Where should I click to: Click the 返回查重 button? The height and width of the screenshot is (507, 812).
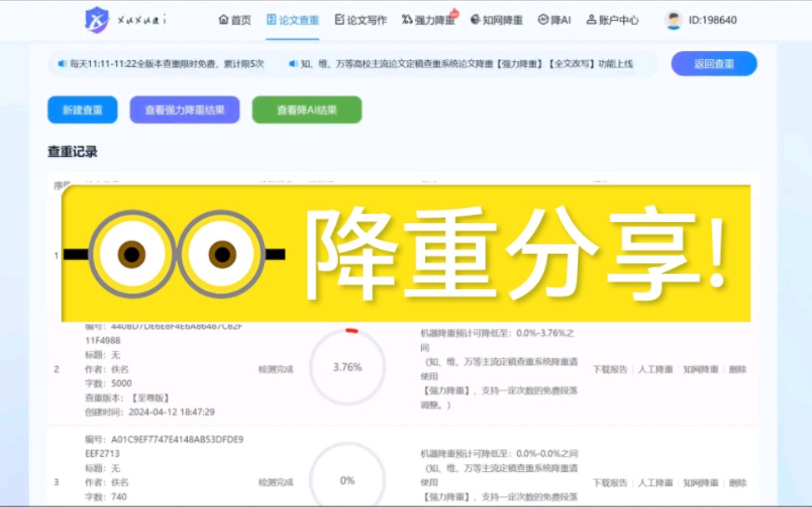(x=714, y=63)
